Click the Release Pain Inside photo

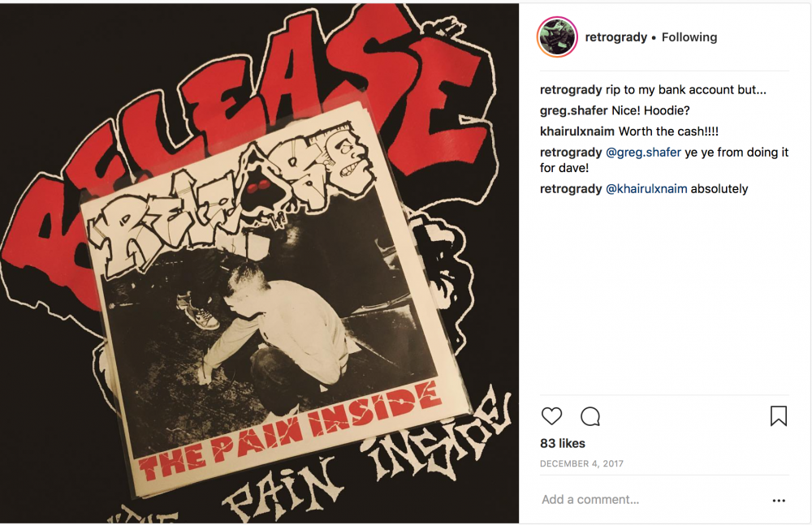coord(260,263)
